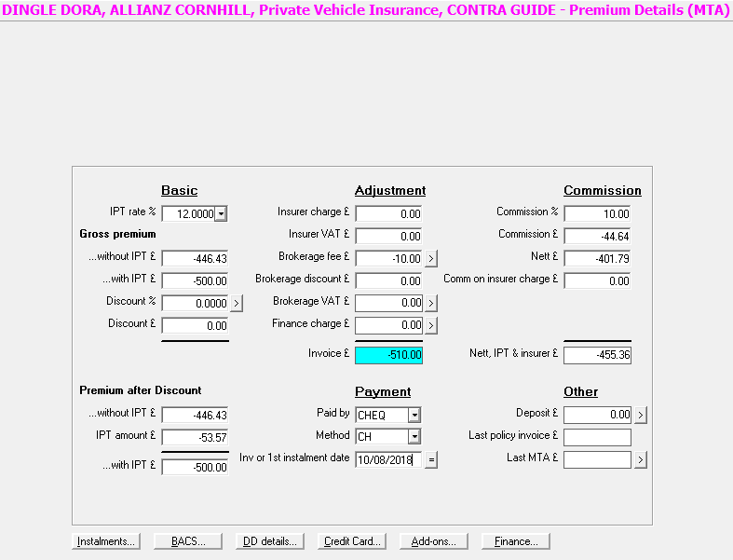Open the Method CH dropdown arrow

point(414,436)
